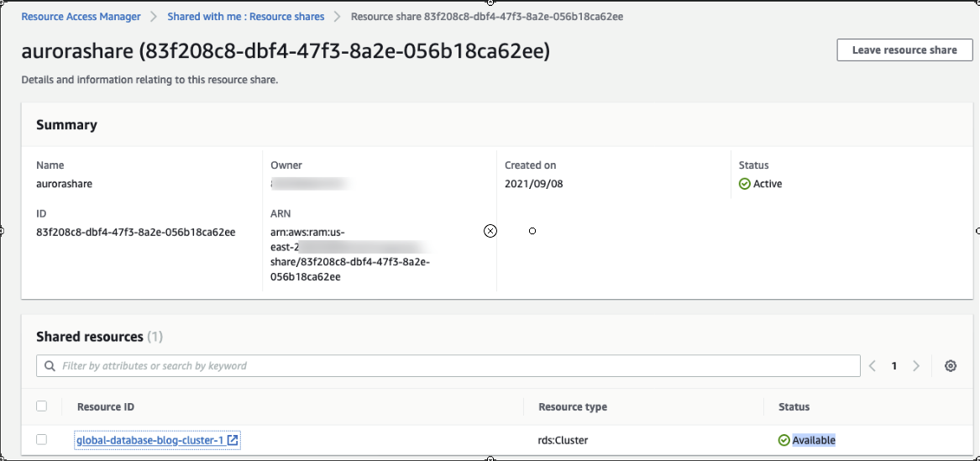980x461 pixels.
Task: Click the Summary panel heading
Action: pyautogui.click(x=67, y=125)
